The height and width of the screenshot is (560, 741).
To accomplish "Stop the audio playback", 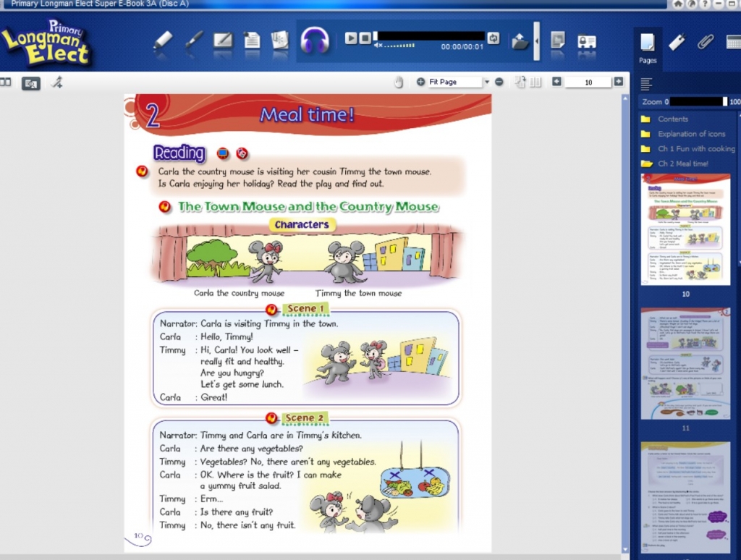I will (365, 38).
